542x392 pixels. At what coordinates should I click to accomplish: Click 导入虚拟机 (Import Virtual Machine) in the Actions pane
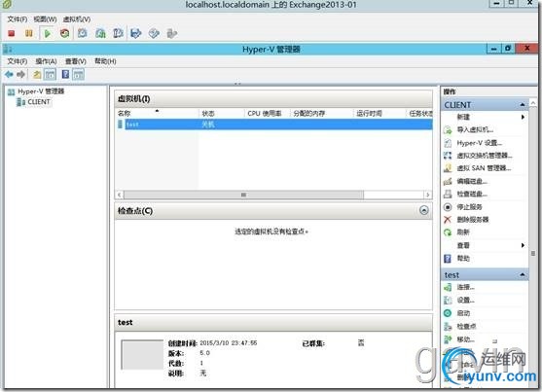(x=475, y=129)
